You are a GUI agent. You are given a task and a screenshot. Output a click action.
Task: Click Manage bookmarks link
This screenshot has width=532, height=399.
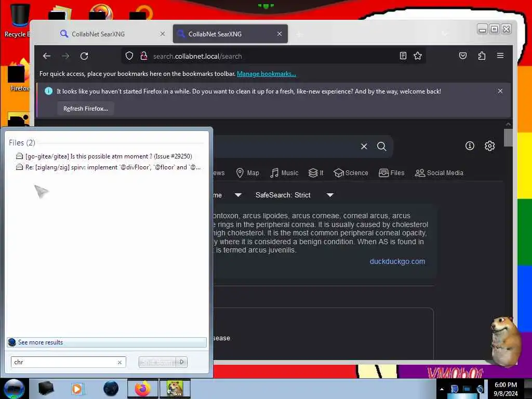click(x=267, y=74)
